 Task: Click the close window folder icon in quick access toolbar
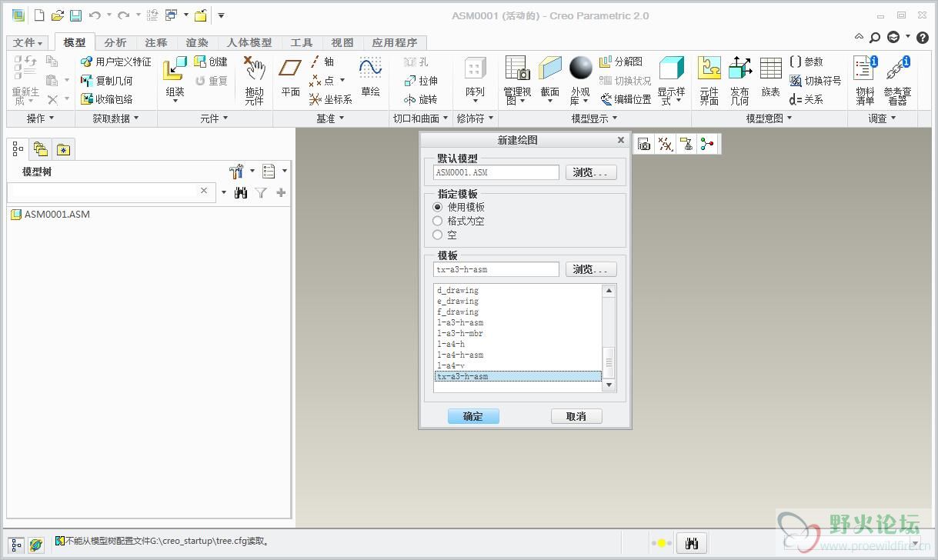[x=200, y=15]
